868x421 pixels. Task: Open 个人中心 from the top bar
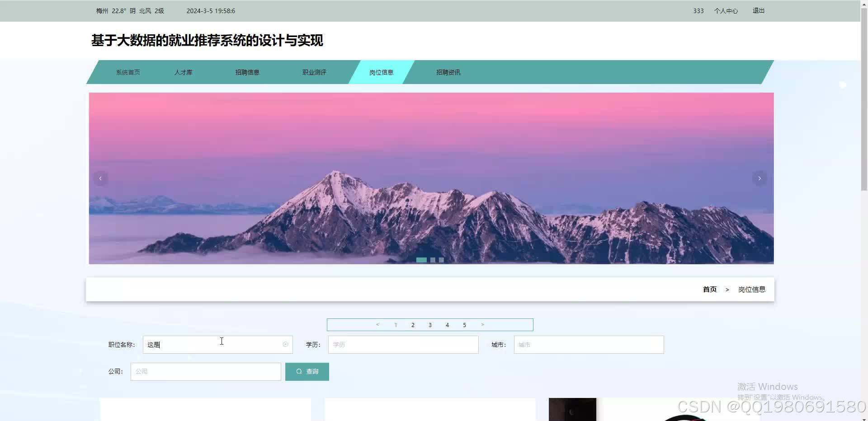click(x=726, y=10)
